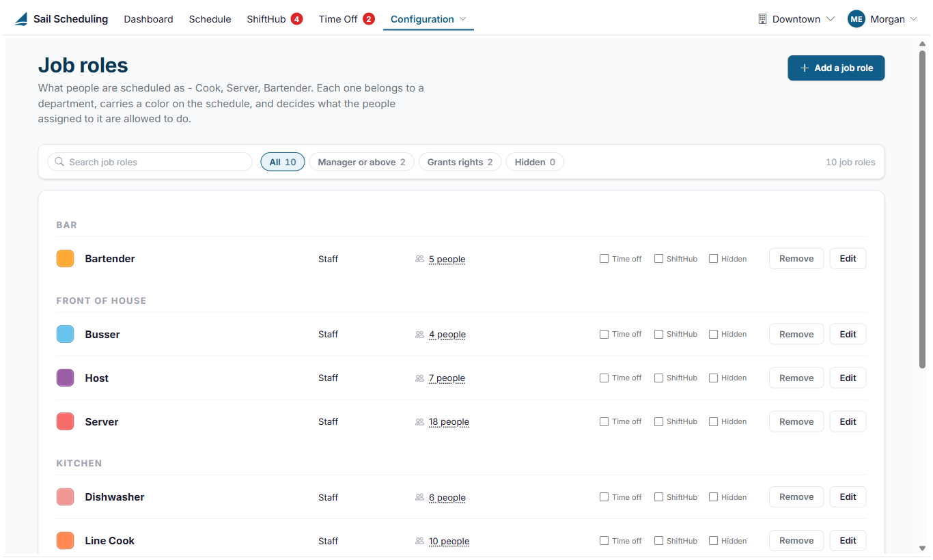Open the Configuration dropdown menu
Viewport: 933px width, 560px height.
coord(428,19)
